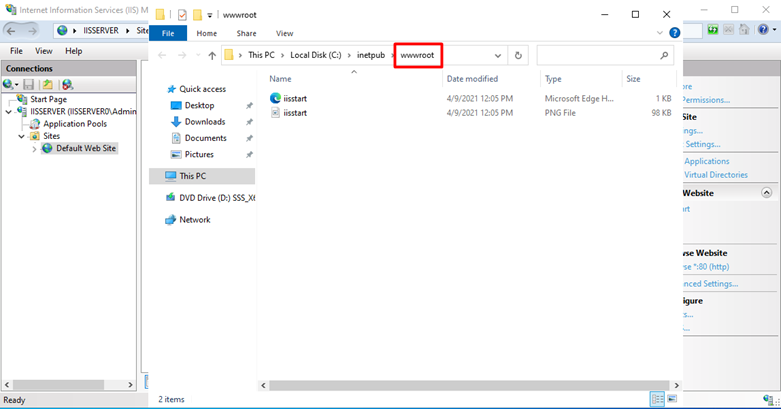Select Default Web Site in tree
This screenshot has width=781, height=409.
click(86, 148)
